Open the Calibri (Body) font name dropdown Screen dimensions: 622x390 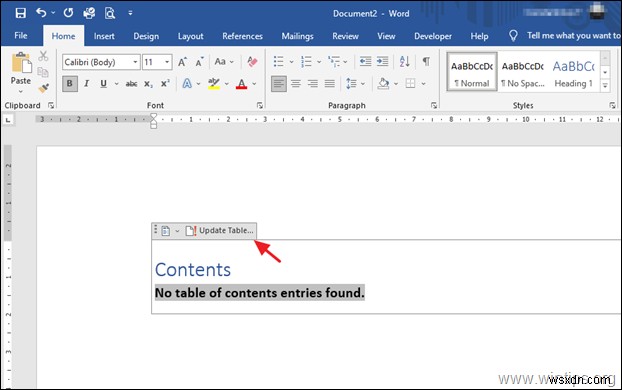[135, 62]
